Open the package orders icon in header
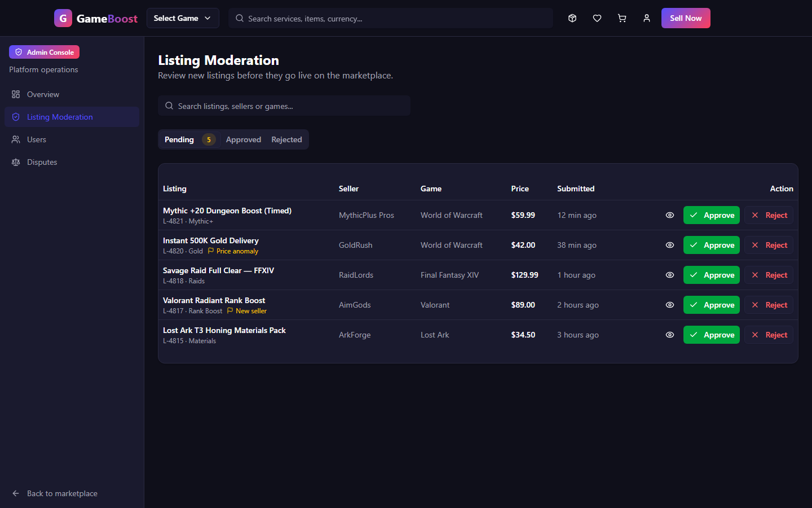This screenshot has height=508, width=812. pyautogui.click(x=572, y=18)
